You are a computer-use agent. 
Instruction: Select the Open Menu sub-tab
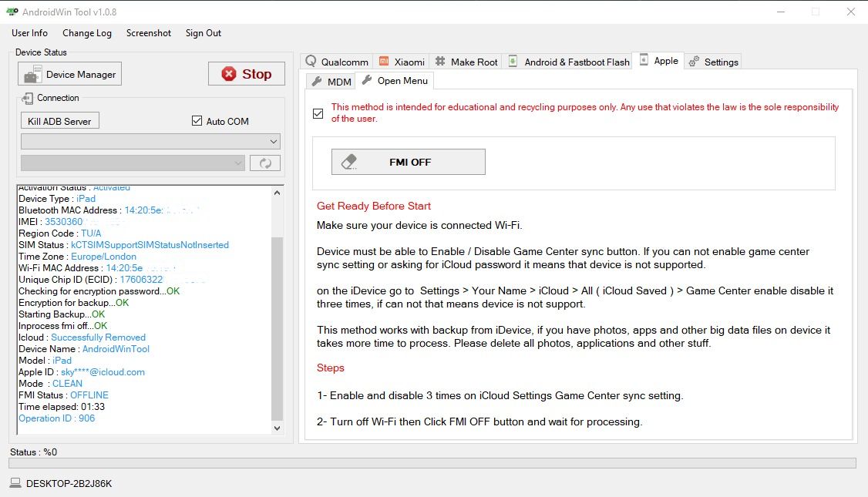pos(395,81)
